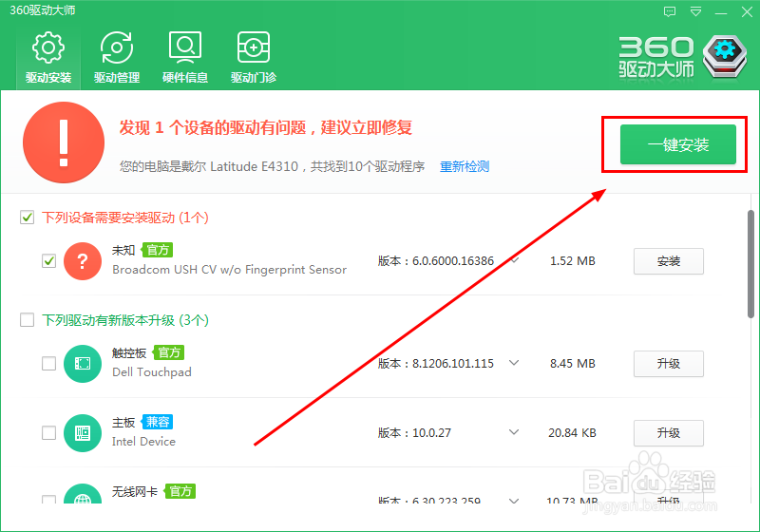
Task: Click the 官方 tag beside 触控板
Action: 169,352
